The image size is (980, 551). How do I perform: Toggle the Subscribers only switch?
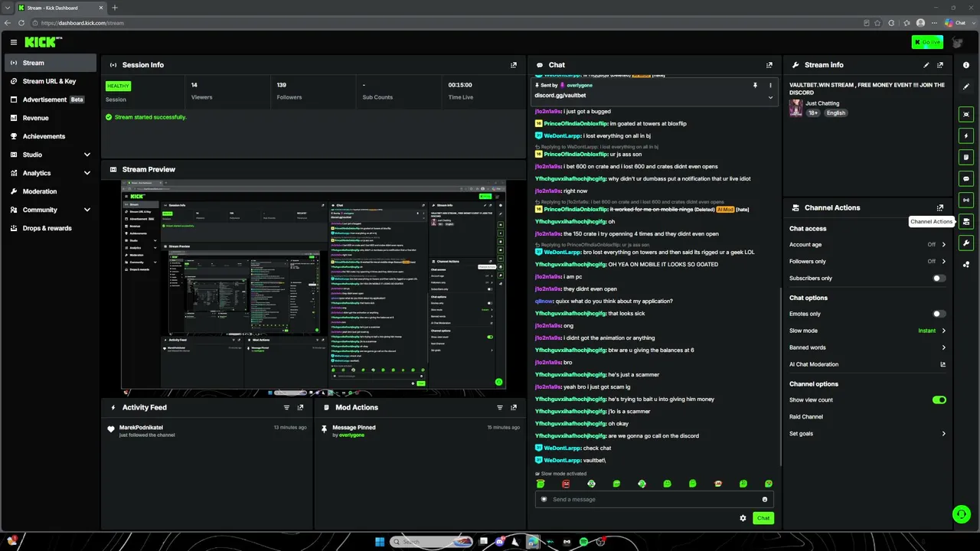(x=939, y=279)
